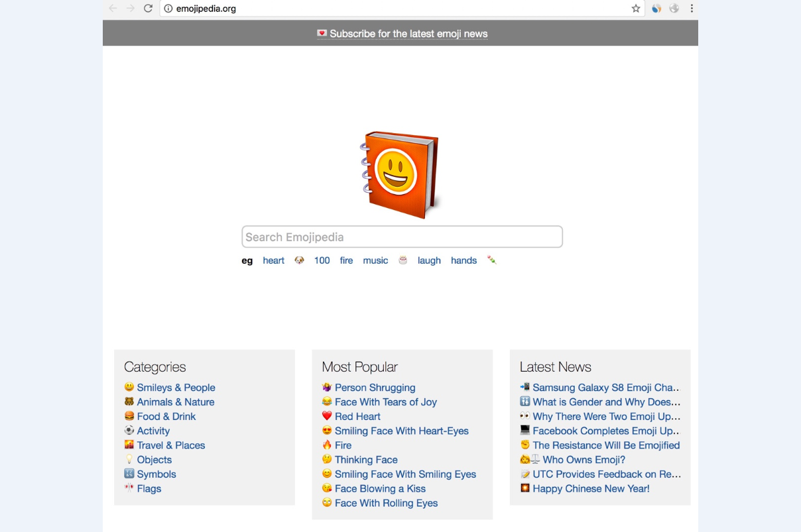Image resolution: width=801 pixels, height=532 pixels.
Task: Click the dog face emoji example
Action: 299,260
